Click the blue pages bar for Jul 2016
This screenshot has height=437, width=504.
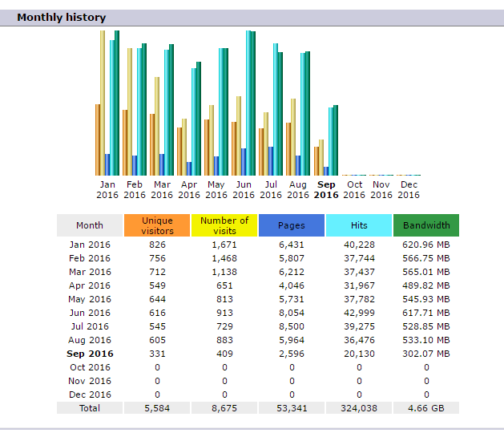[x=271, y=161]
